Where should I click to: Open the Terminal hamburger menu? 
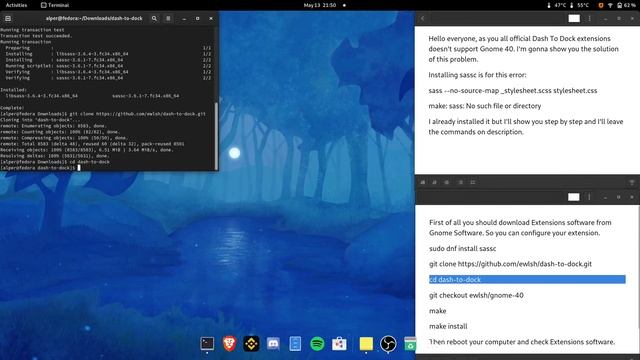168,18
